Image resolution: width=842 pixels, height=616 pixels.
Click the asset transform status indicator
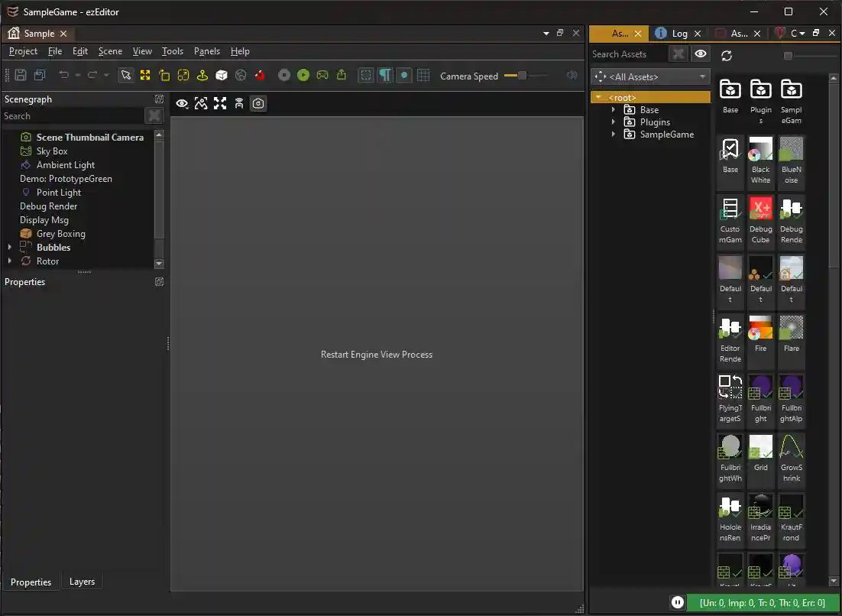tap(763, 602)
